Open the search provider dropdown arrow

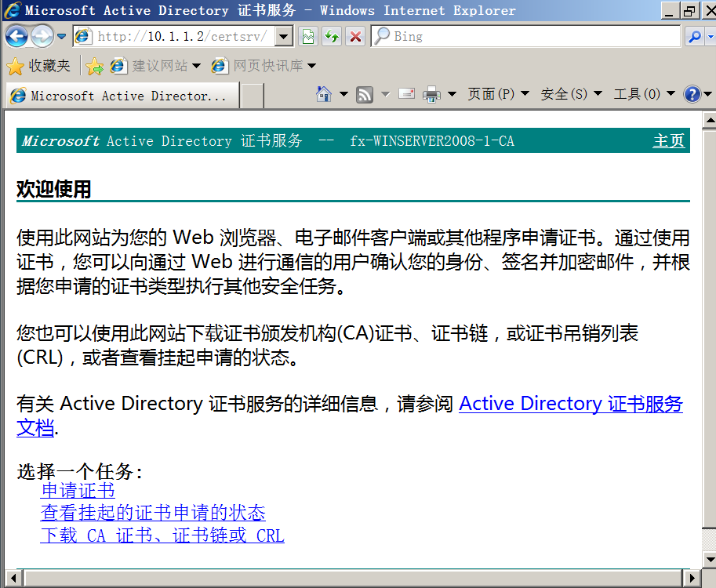711,36
